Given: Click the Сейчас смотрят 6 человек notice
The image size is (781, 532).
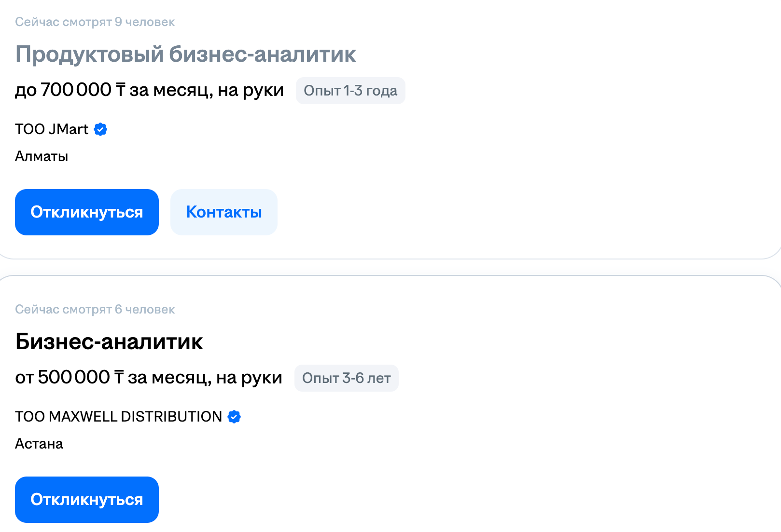Looking at the screenshot, I should 95,310.
